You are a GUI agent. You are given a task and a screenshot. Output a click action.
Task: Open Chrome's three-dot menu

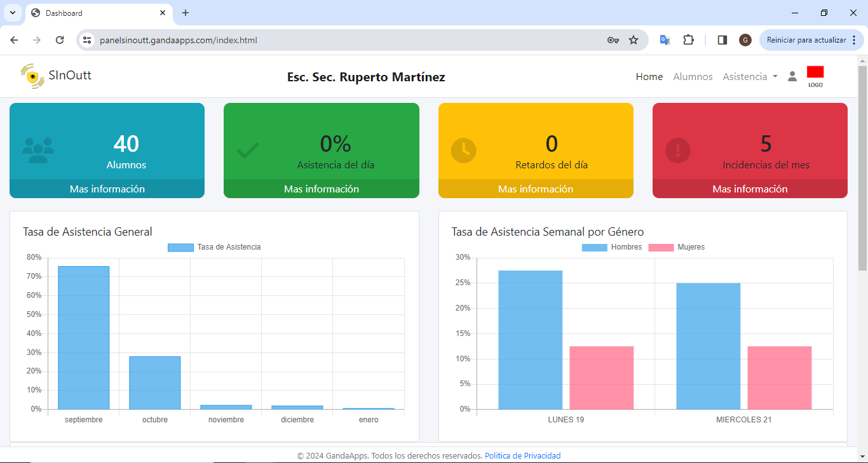(x=854, y=40)
